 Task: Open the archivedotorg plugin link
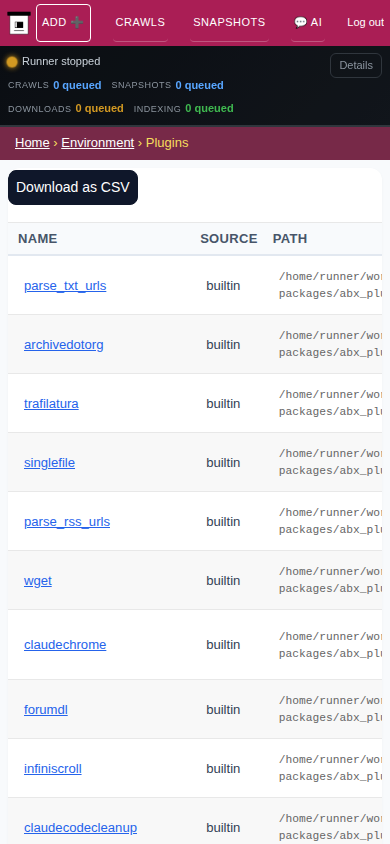click(63, 344)
